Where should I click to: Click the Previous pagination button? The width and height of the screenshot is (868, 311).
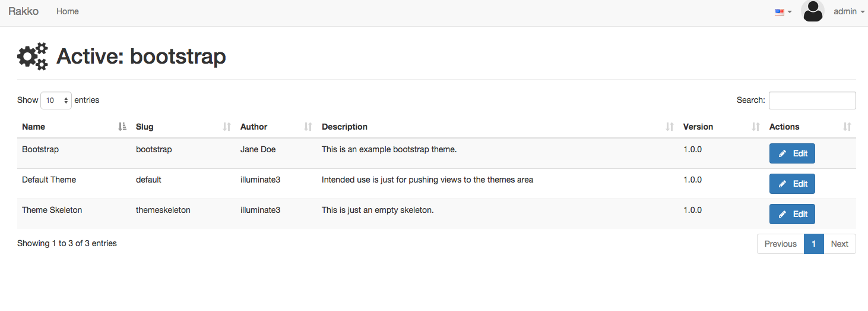[780, 244]
